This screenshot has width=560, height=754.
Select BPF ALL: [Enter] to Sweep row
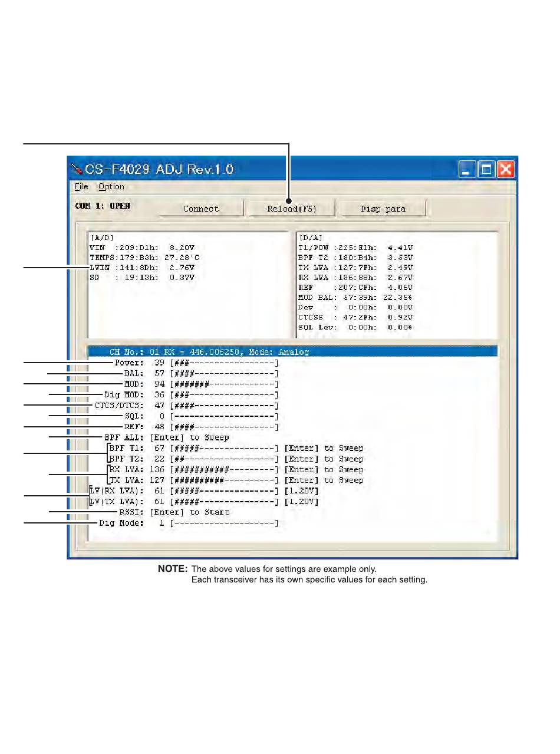click(x=166, y=437)
